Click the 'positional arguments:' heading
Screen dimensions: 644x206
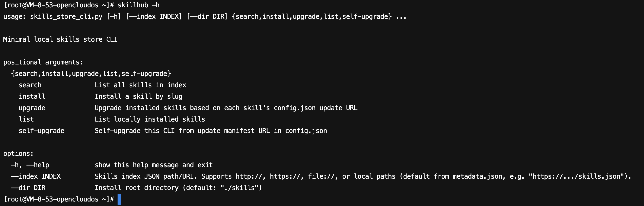point(43,62)
